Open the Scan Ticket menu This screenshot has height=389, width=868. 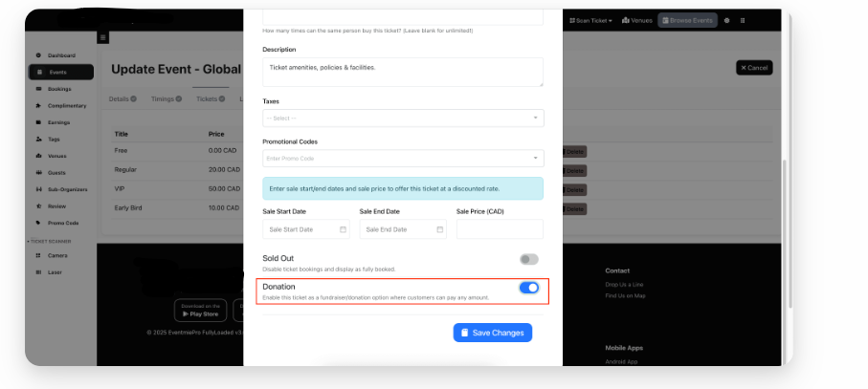click(x=591, y=20)
